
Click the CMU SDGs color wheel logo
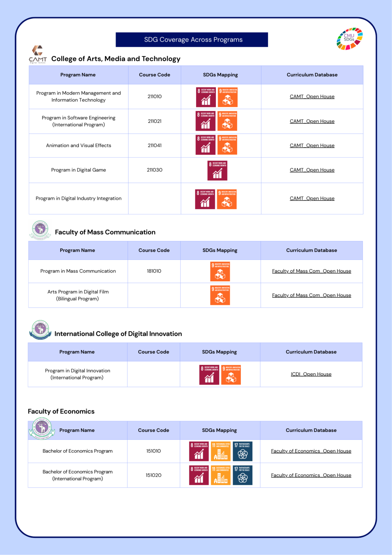[349, 39]
